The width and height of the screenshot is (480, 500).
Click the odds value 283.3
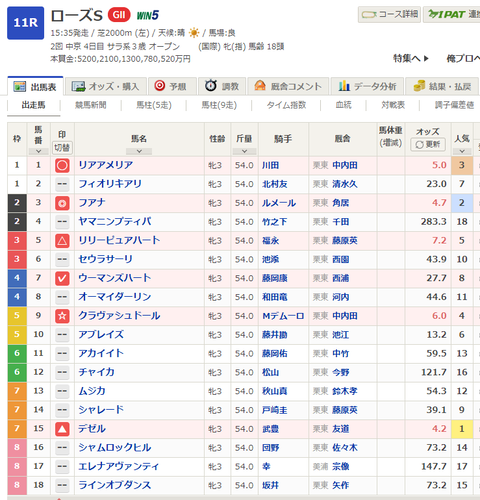point(434,222)
